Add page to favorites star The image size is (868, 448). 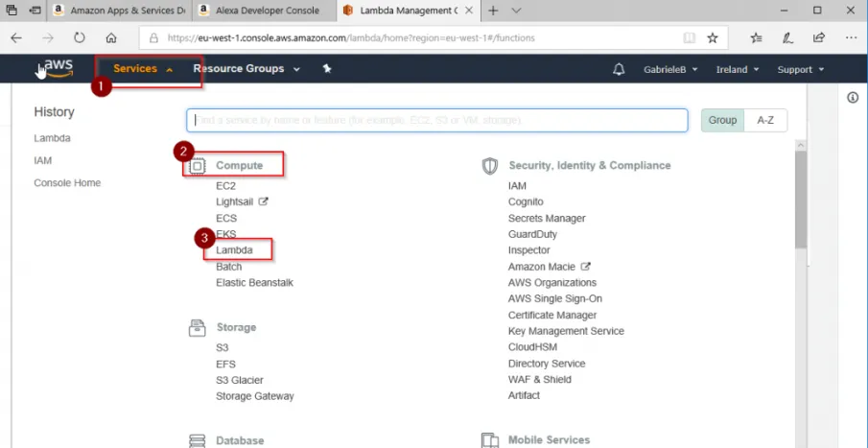click(713, 37)
